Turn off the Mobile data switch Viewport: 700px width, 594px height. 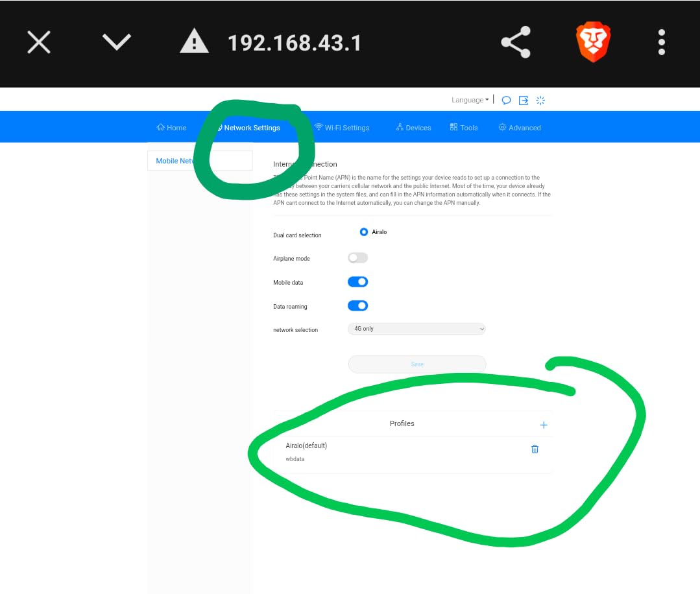[357, 282]
